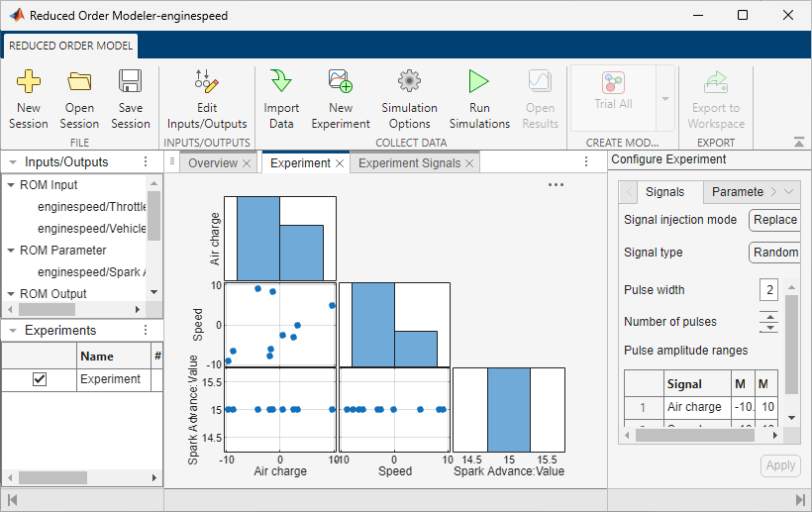This screenshot has width=812, height=512.
Task: Click the Open Results icon
Action: point(540,81)
